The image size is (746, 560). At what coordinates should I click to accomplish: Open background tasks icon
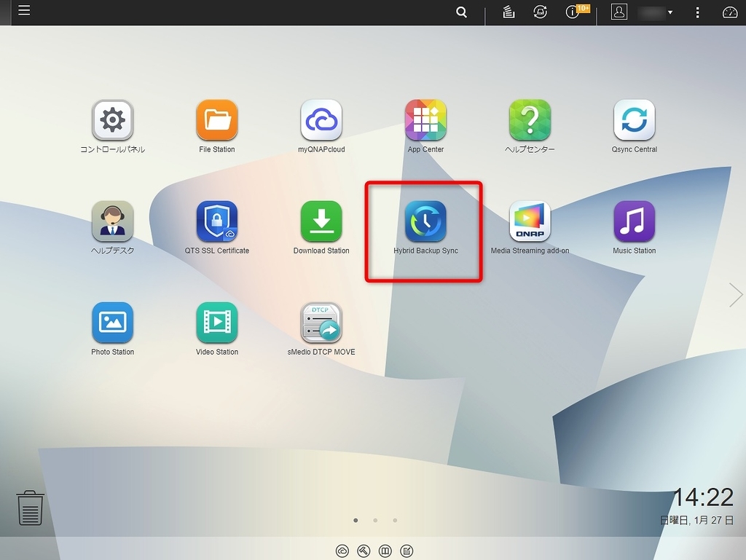509,12
